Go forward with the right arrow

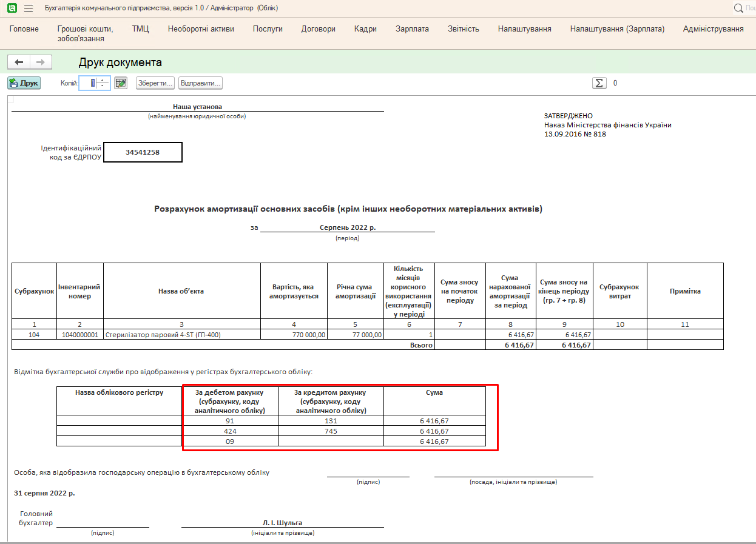pos(41,62)
